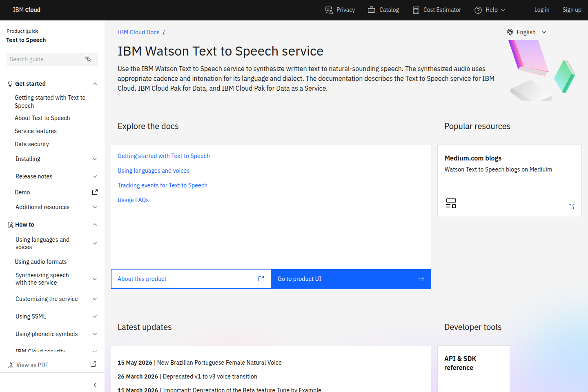The height and width of the screenshot is (392, 588).
Task: Collapse the Get started section
Action: tap(95, 84)
